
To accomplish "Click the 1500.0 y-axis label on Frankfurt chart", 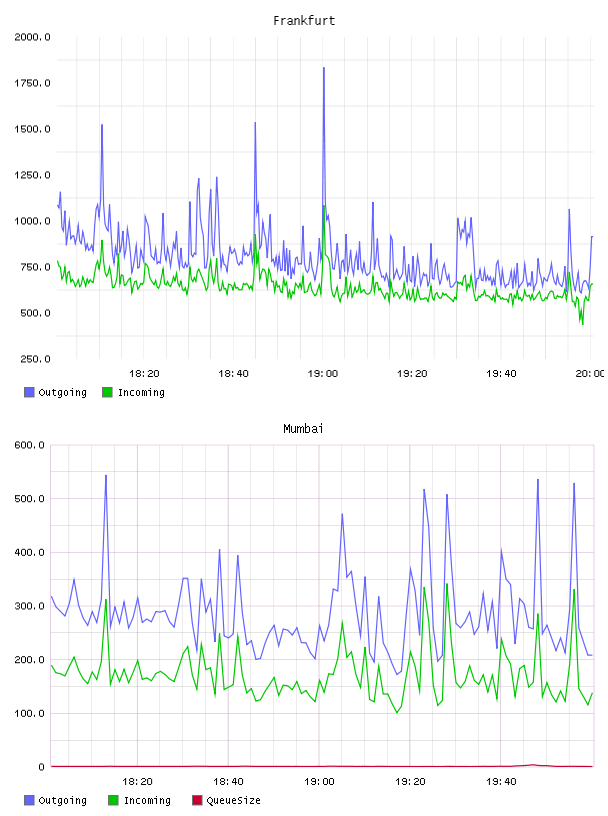I will [32, 129].
